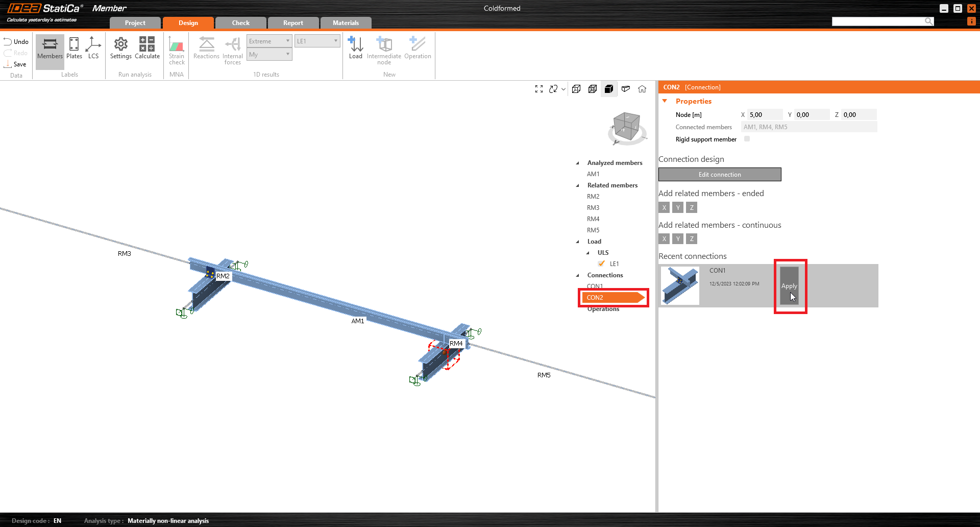Click the search magnifier icon
Image resolution: width=980 pixels, height=527 pixels.
[x=928, y=21]
